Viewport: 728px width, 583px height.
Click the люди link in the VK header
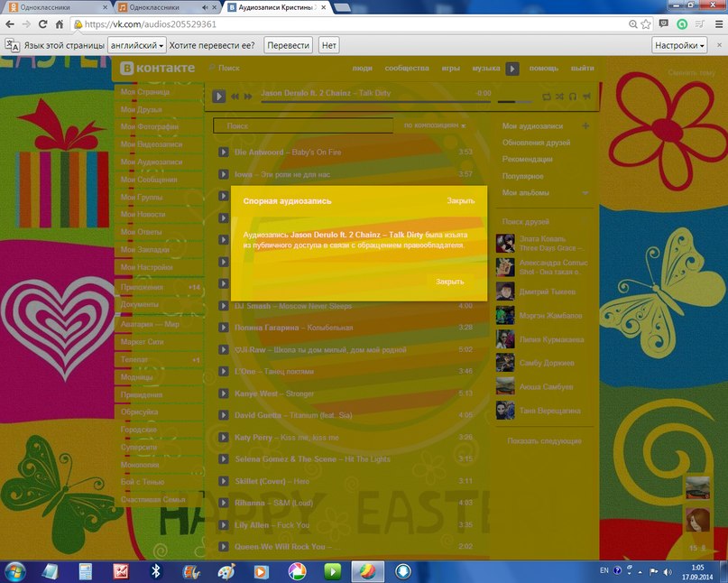tap(362, 68)
